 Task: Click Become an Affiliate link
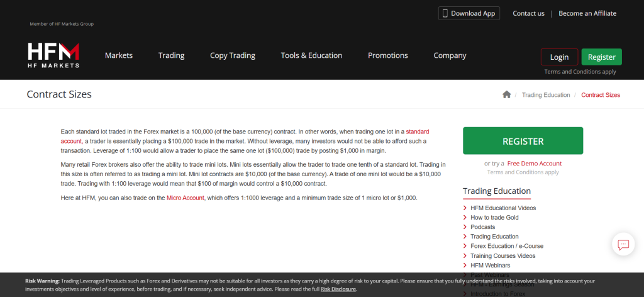click(587, 13)
